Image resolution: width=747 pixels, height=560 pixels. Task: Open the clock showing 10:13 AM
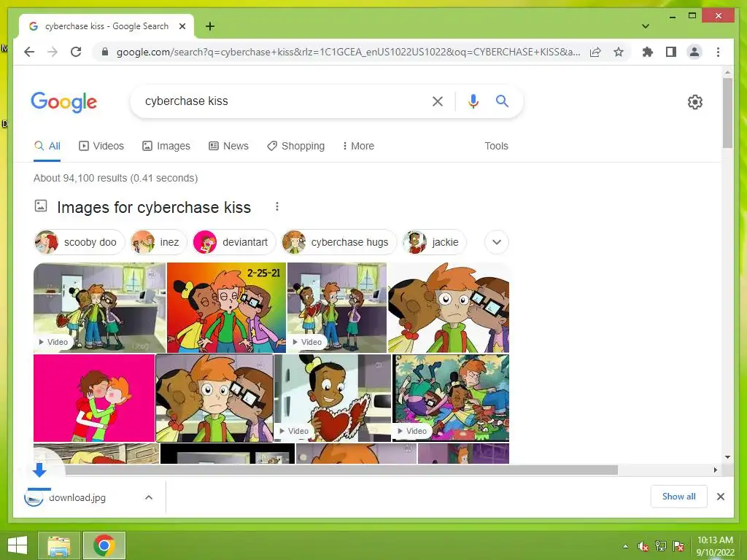tap(715, 546)
